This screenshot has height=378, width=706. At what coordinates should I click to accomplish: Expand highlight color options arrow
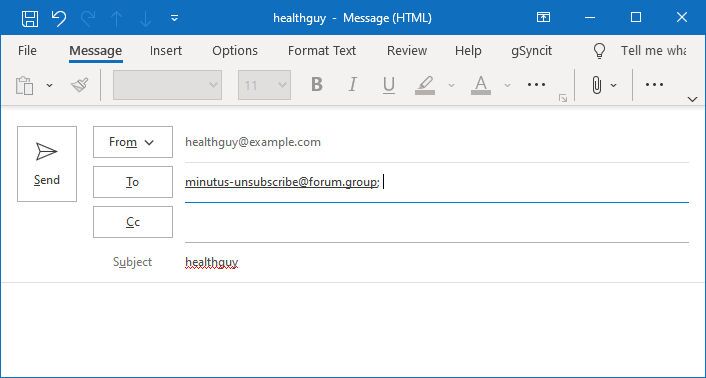tap(451, 85)
